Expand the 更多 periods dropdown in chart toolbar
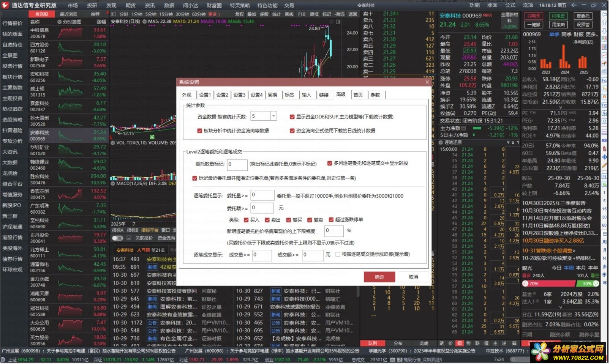The width and height of the screenshot is (610, 364). click(x=214, y=14)
